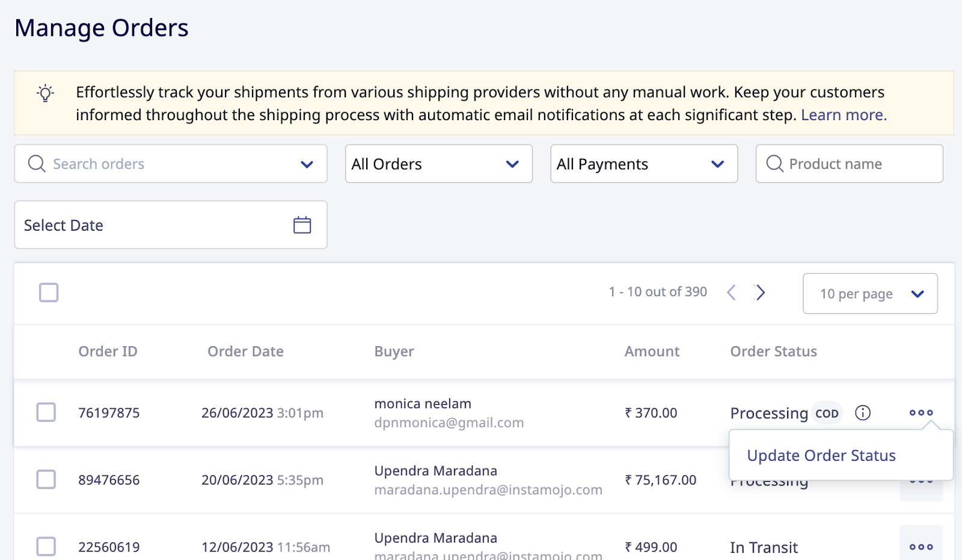Viewport: 962px width, 560px height.
Task: Open the three-dot menu for order 76197875
Action: click(x=921, y=413)
